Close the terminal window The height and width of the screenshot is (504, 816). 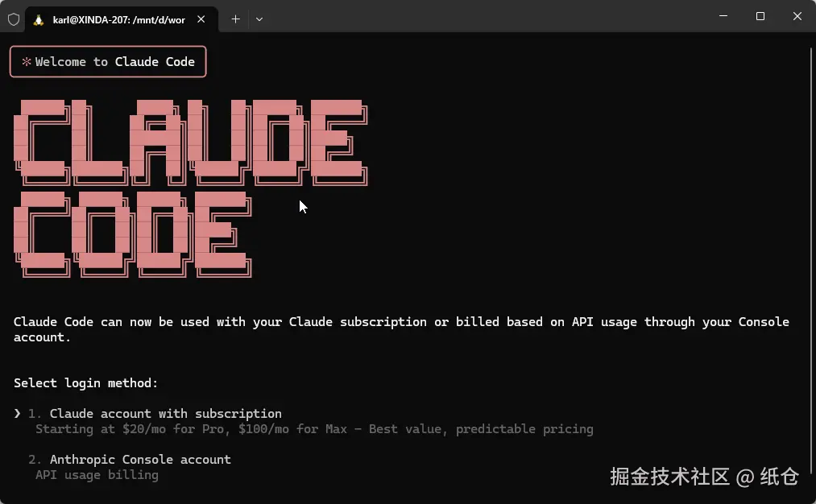click(797, 16)
